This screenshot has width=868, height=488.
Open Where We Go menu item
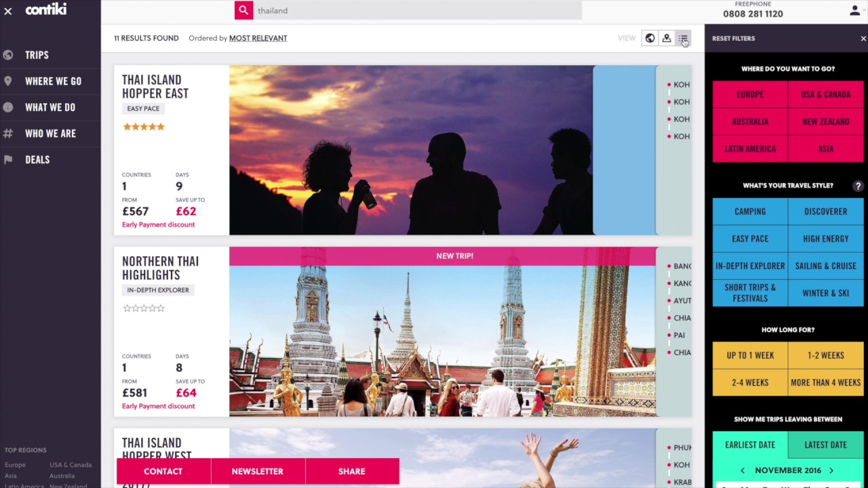coord(53,81)
